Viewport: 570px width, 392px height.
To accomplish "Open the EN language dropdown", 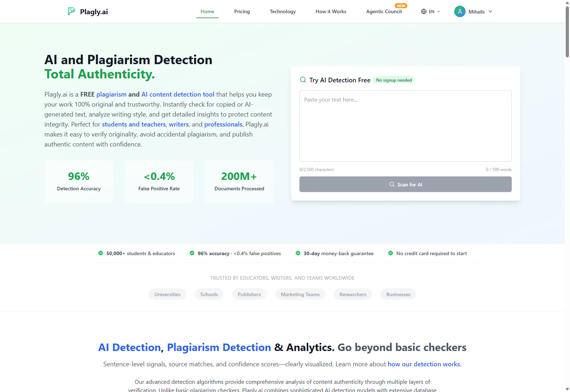I will tap(431, 11).
